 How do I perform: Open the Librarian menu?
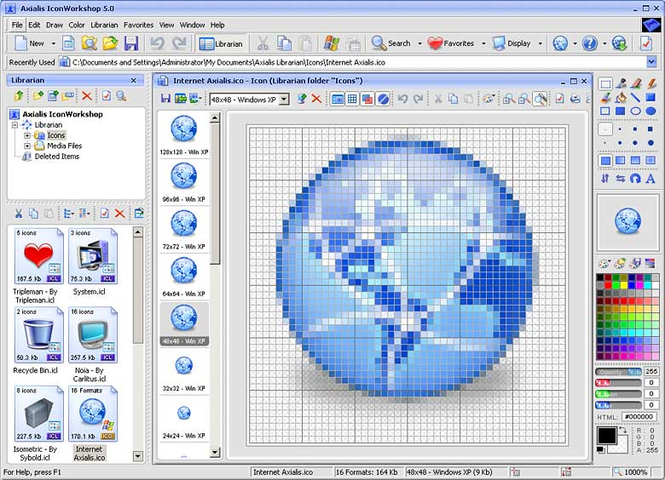104,25
